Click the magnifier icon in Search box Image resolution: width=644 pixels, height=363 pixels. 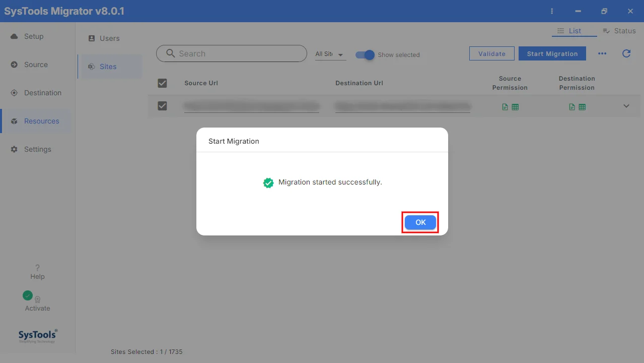click(170, 53)
